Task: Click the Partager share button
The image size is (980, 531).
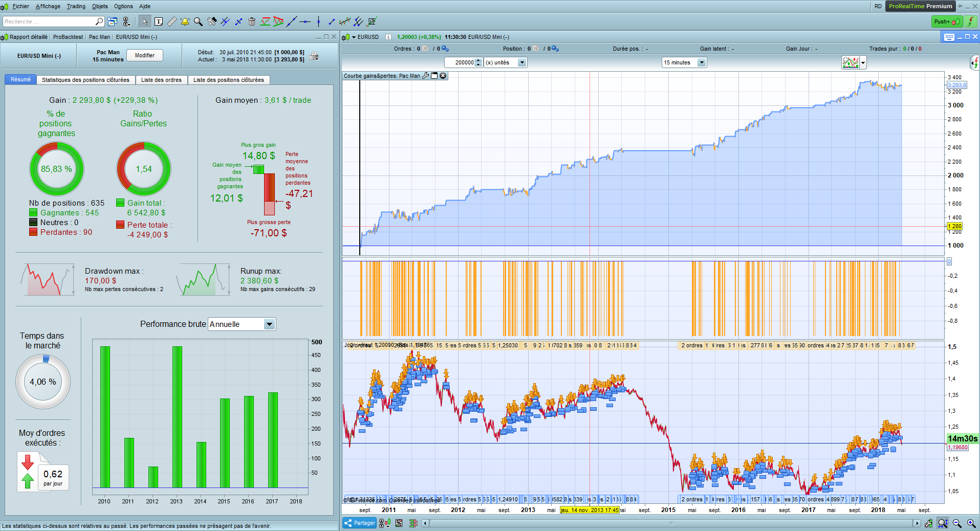Action: (x=359, y=523)
